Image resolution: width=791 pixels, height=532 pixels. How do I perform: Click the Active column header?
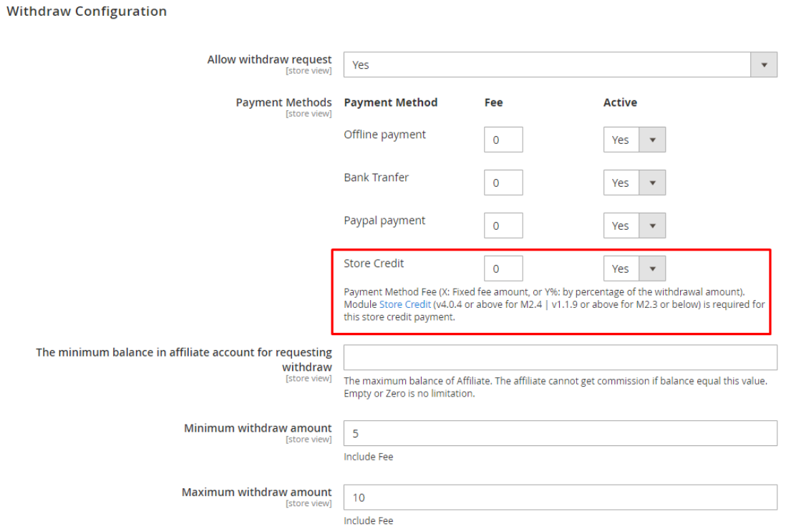click(x=620, y=102)
